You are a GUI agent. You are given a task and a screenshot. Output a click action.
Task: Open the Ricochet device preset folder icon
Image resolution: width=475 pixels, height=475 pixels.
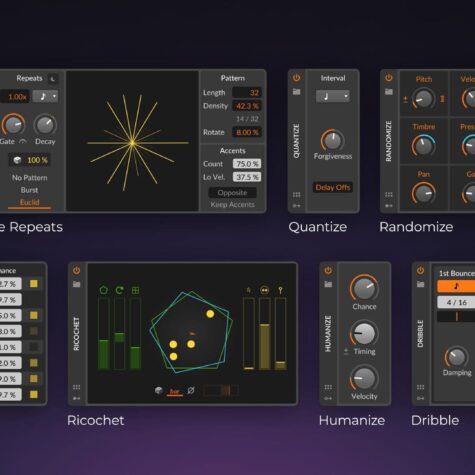(76, 284)
